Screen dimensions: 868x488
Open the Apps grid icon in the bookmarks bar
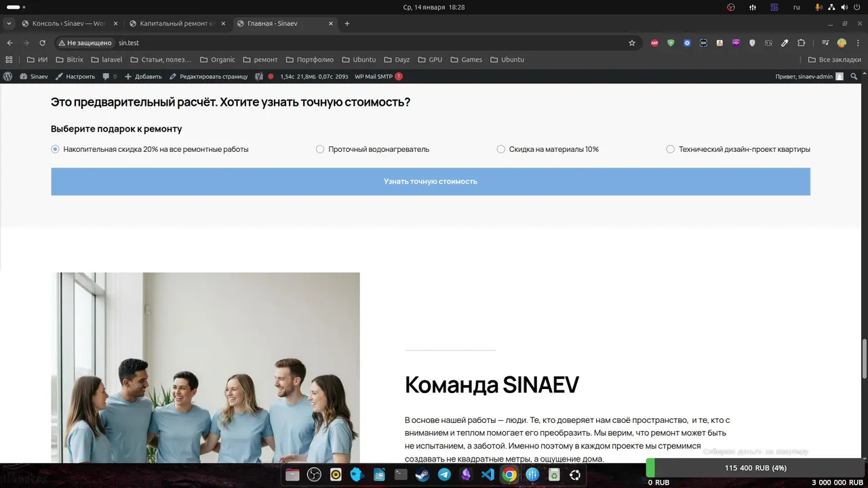pyautogui.click(x=9, y=60)
